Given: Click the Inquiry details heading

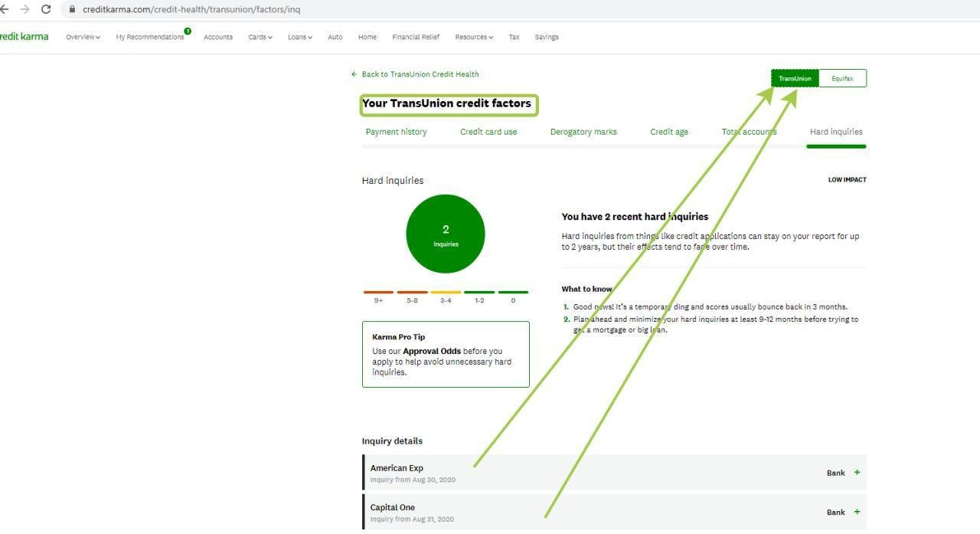Looking at the screenshot, I should [x=392, y=441].
